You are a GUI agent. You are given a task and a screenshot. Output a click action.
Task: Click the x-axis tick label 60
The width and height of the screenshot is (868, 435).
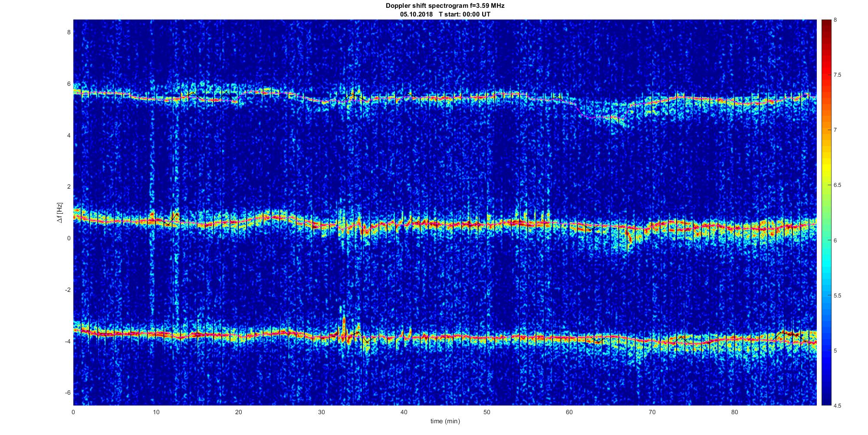pos(569,412)
